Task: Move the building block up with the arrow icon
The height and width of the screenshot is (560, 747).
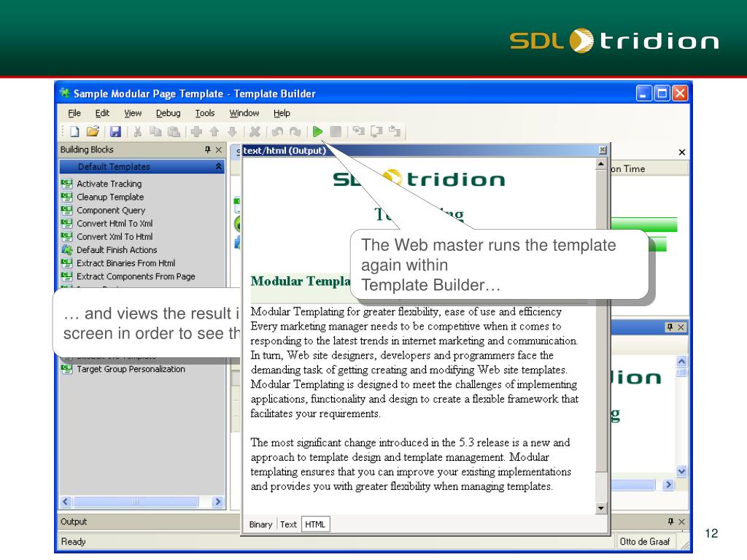Action: pos(214,131)
